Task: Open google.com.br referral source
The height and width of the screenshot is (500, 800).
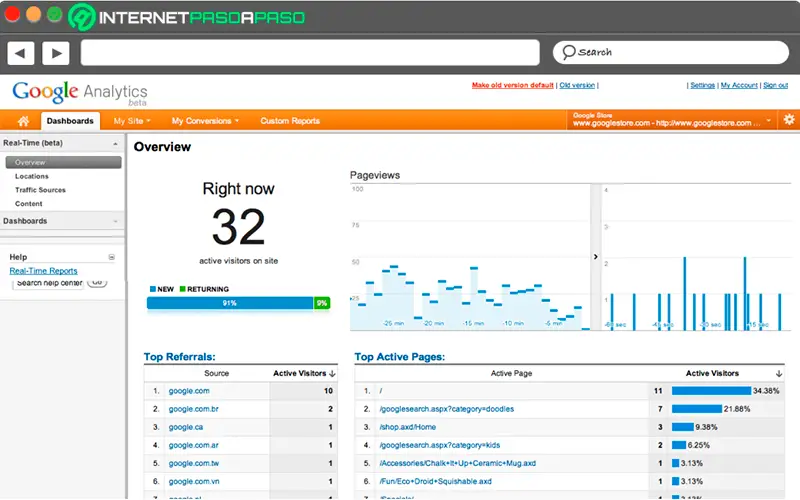Action: (x=193, y=409)
